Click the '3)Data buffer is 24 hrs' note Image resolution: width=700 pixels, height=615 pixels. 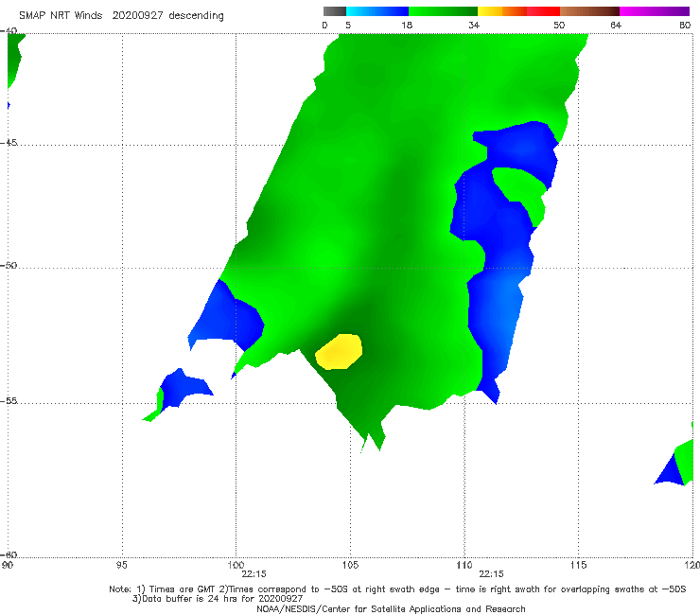click(218, 599)
